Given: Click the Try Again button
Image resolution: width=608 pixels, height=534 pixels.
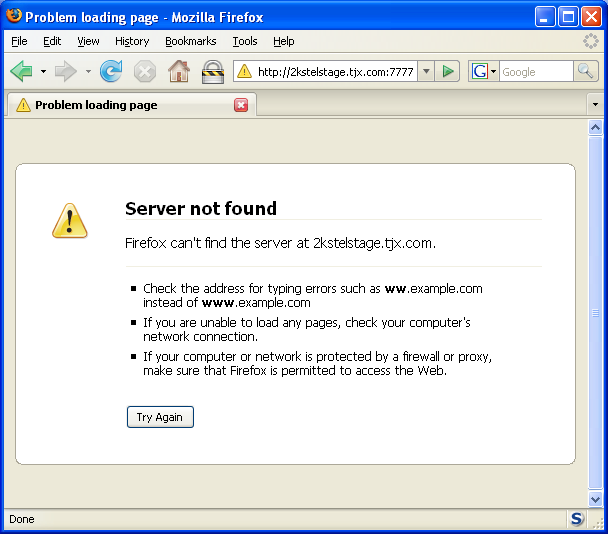Looking at the screenshot, I should click(160, 417).
